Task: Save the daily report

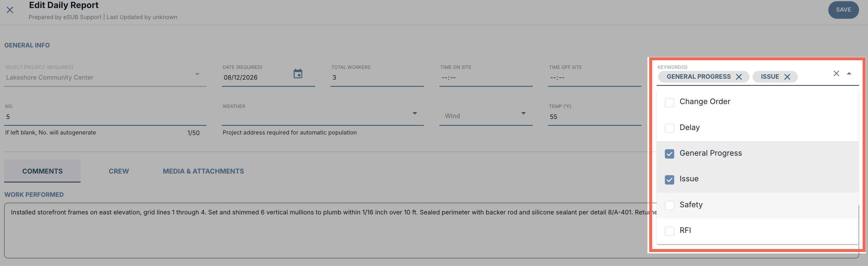Action: [x=844, y=10]
